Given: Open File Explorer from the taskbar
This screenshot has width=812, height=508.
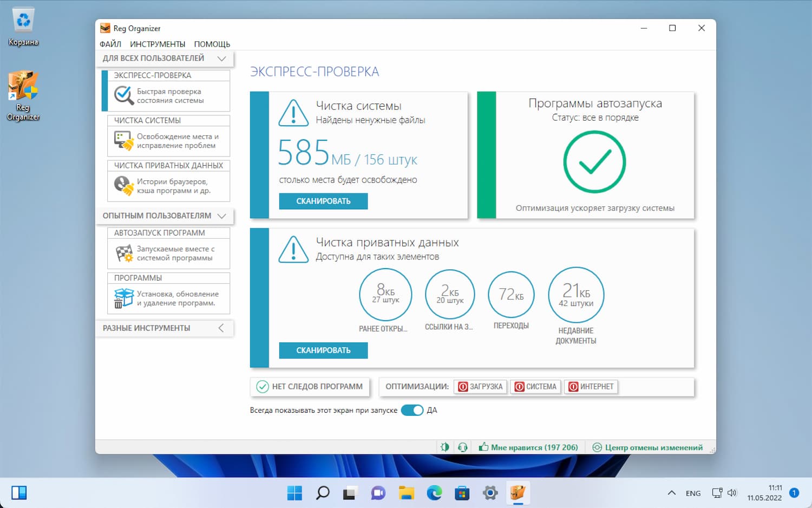Looking at the screenshot, I should pos(406,493).
